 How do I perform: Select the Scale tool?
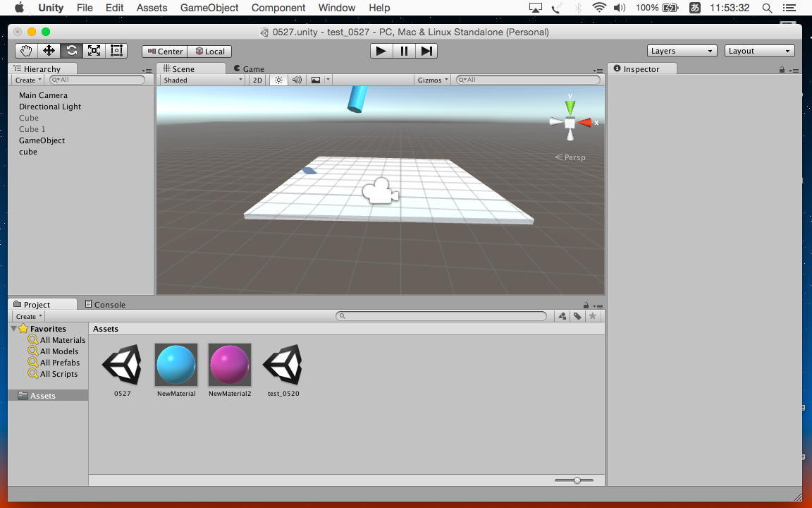[x=94, y=51]
